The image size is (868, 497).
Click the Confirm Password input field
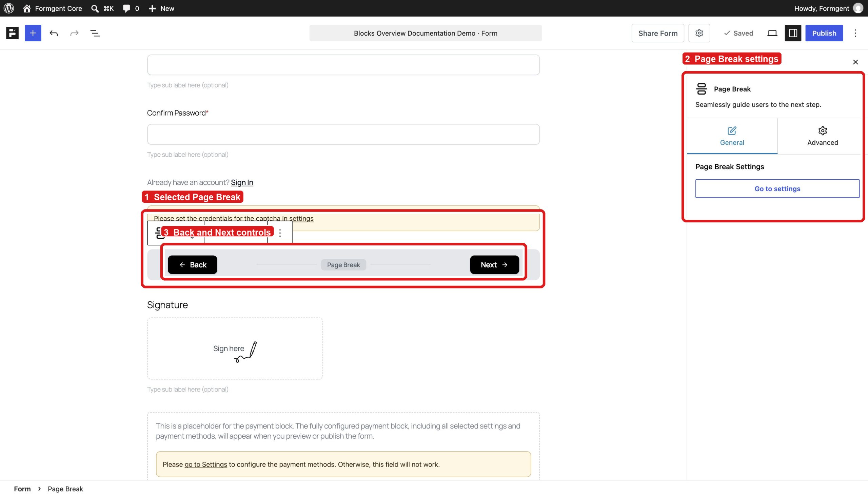coord(343,134)
